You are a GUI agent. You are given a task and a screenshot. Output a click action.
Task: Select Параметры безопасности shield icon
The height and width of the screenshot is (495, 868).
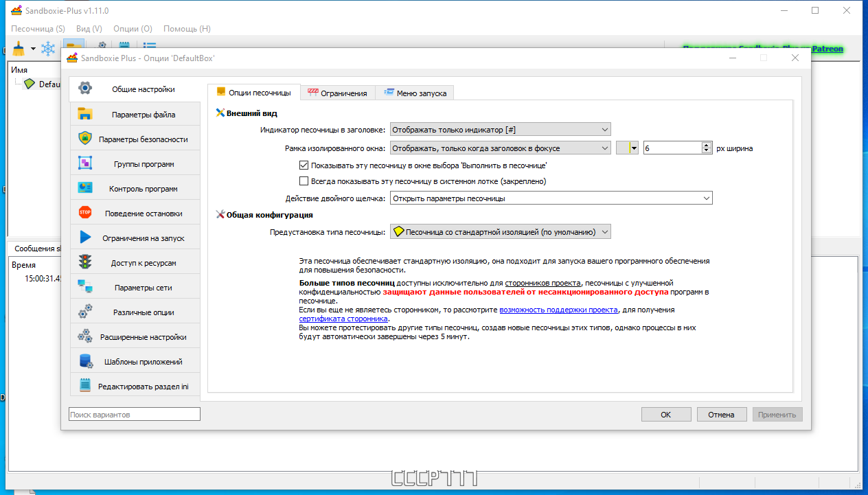click(85, 139)
